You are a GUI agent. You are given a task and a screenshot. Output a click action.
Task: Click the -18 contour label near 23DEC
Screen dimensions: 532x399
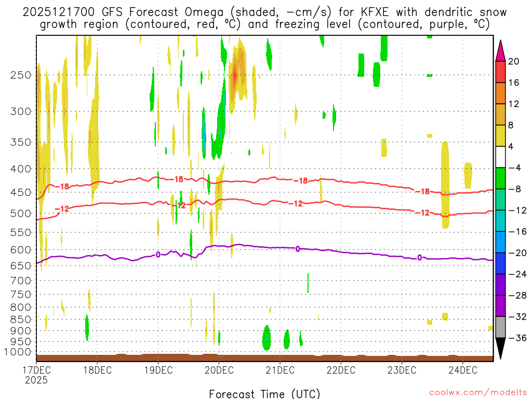[x=423, y=191]
